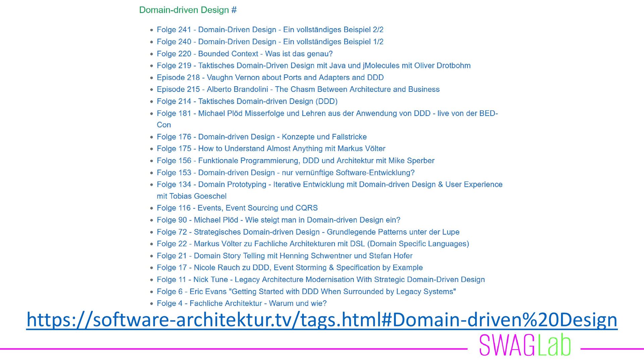Screen dimensions: 644x362
Task: Open Folge 240 Domain-Driven Design Beispiel 1/2
Action: pyautogui.click(x=270, y=42)
